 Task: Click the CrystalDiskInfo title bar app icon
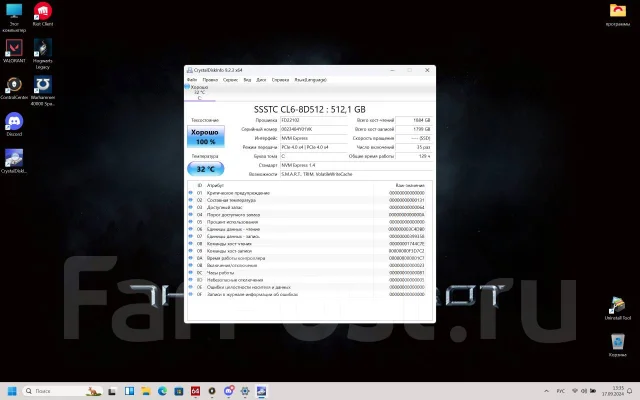click(189, 70)
